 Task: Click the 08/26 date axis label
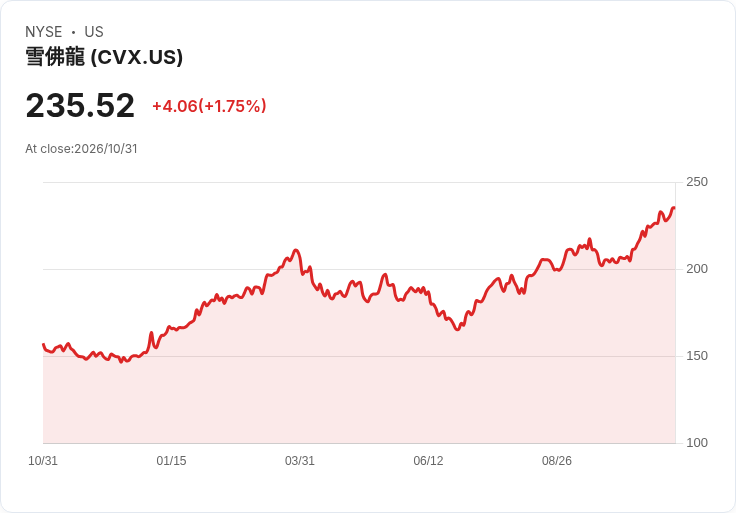pyautogui.click(x=557, y=461)
